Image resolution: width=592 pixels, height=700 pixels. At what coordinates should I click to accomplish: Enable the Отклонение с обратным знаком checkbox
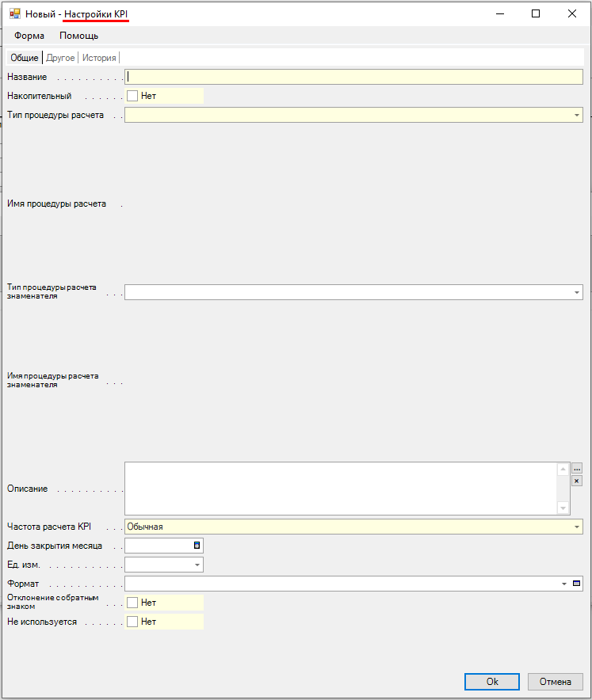[132, 603]
